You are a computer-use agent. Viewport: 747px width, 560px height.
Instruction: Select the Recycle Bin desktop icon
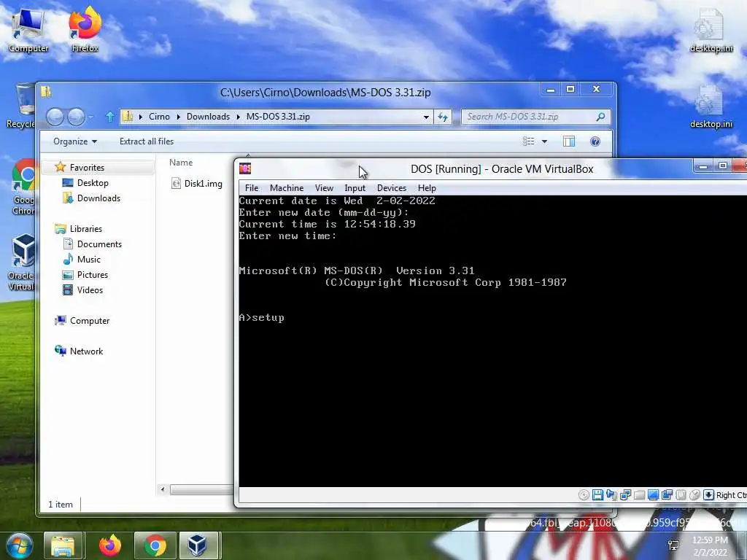(x=21, y=105)
